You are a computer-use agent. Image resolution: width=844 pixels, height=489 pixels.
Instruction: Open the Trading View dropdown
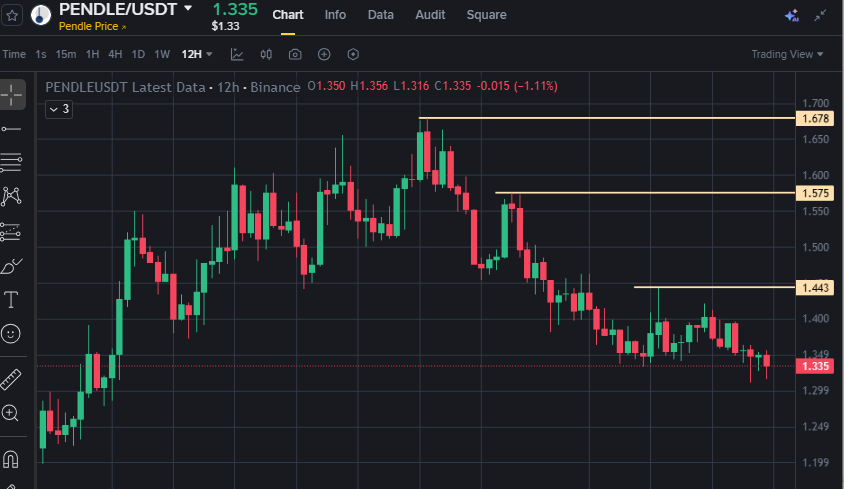[x=787, y=54]
